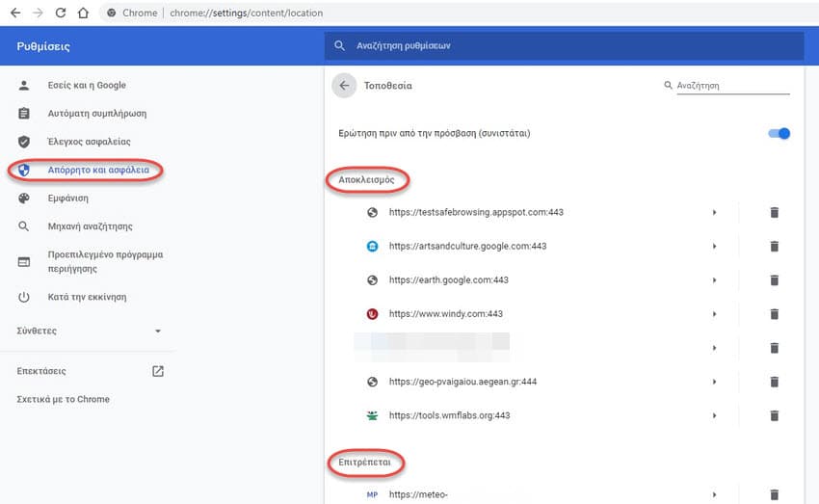Click Σχετικά με το Chrome link
Screen dimensions: 819x504
pyautogui.click(x=64, y=399)
